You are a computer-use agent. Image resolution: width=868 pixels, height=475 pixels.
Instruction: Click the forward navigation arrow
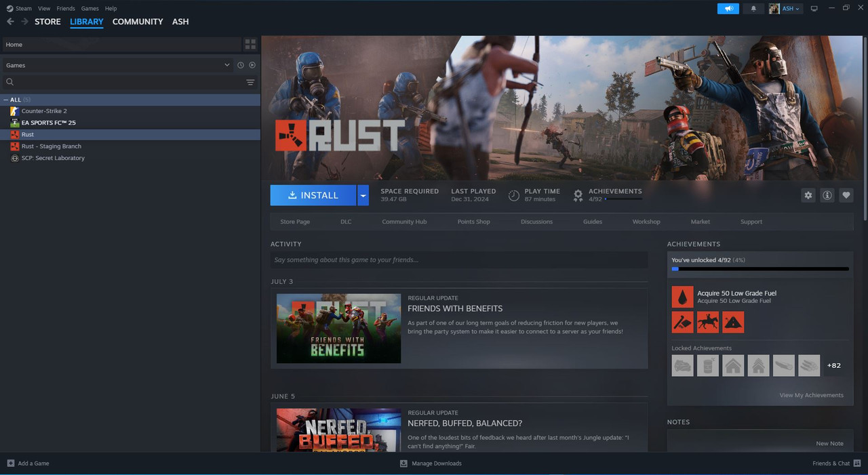click(24, 22)
